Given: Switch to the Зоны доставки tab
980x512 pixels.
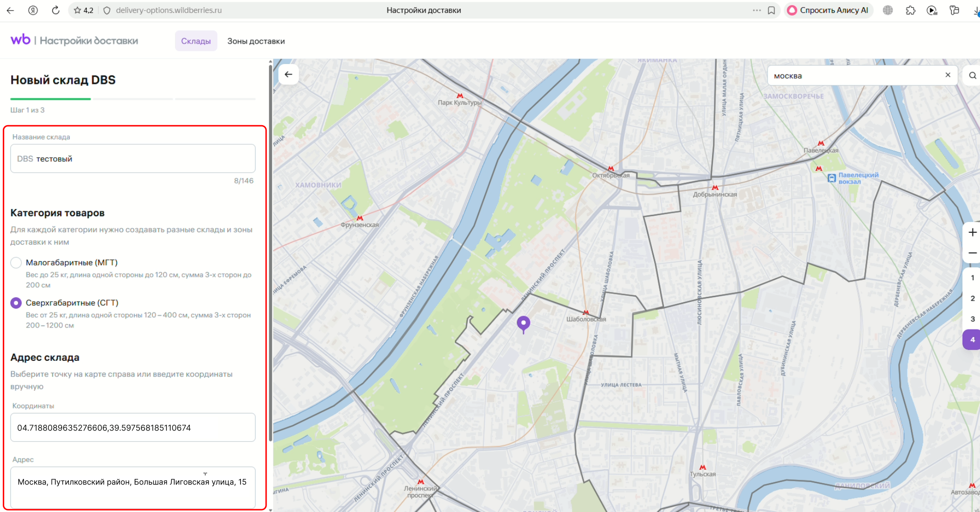Looking at the screenshot, I should 256,41.
